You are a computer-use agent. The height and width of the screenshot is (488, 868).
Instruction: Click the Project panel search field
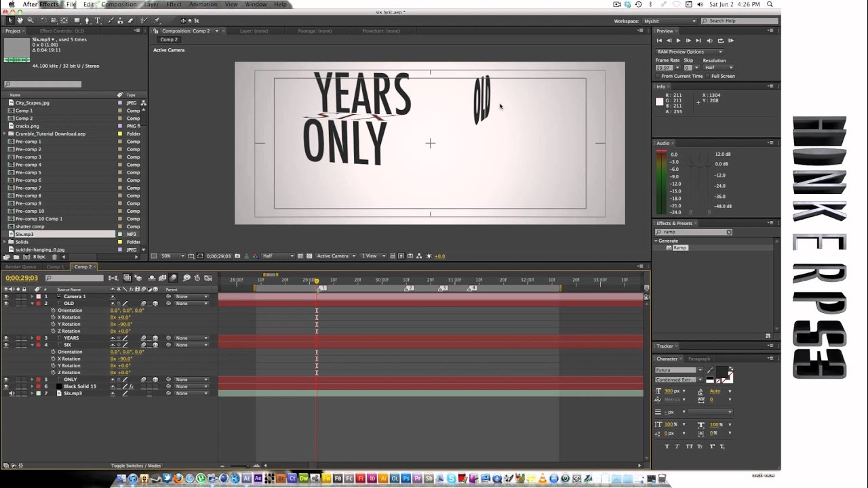point(42,84)
